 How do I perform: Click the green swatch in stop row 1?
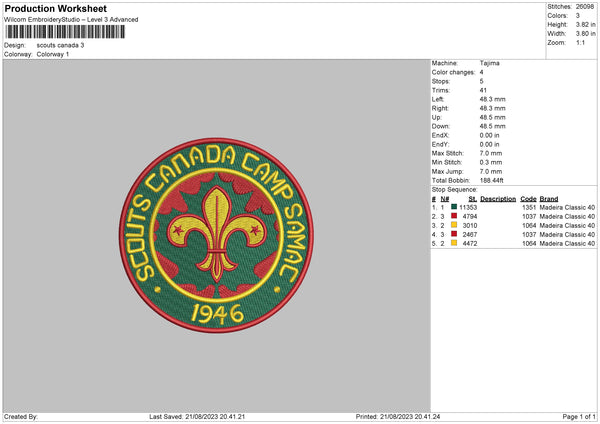[x=454, y=207]
